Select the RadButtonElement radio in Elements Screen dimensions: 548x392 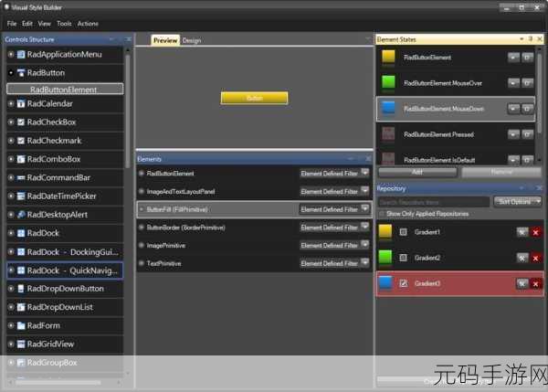142,173
